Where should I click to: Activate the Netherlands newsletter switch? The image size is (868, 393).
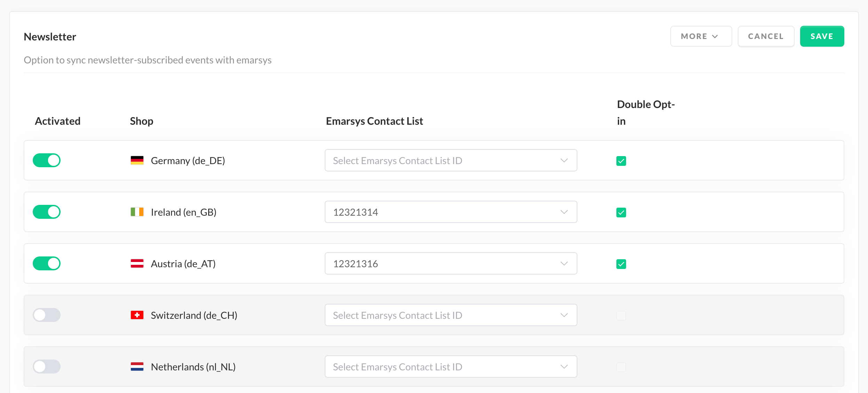coord(47,367)
